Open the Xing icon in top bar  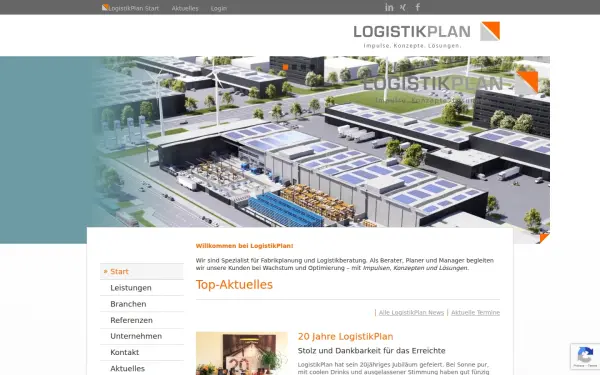[403, 7]
